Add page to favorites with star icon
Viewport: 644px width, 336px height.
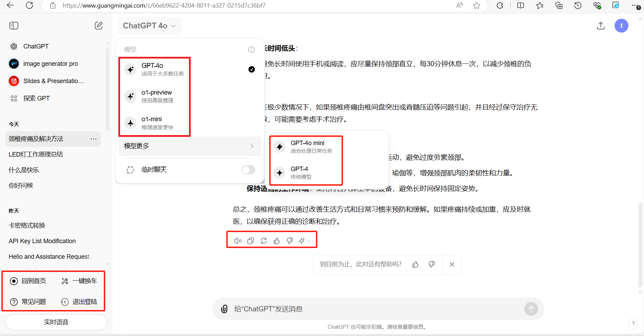point(477,5)
